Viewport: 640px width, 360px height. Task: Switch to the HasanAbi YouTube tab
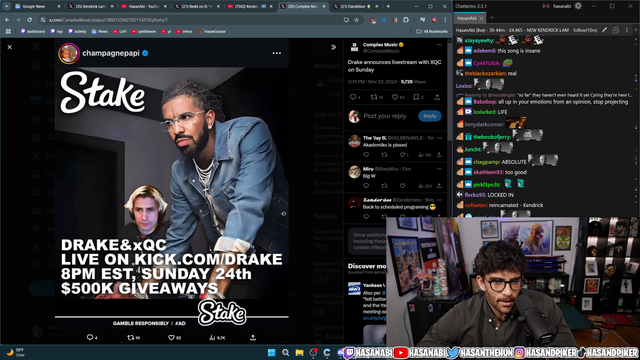pos(144,6)
